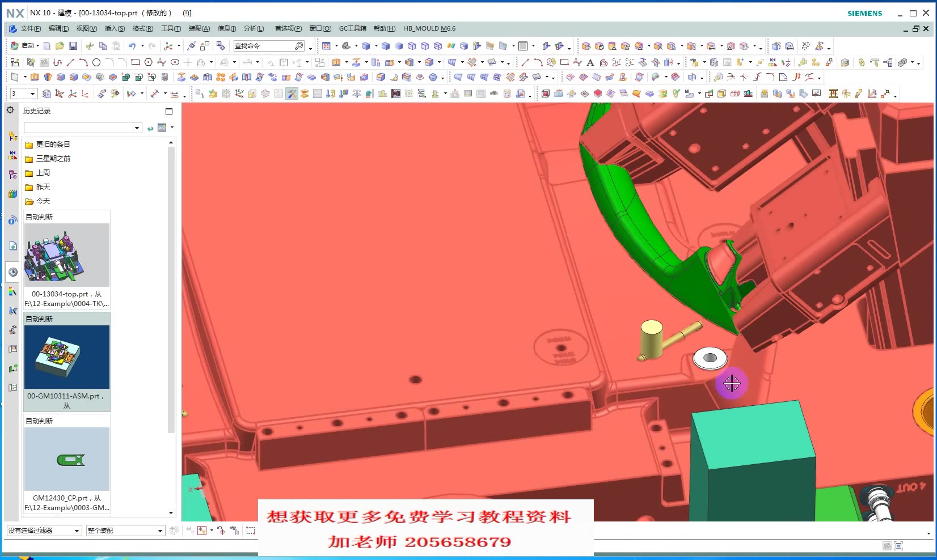The image size is (937, 560).
Task: Select the Circle sketch tool
Action: pos(96,62)
